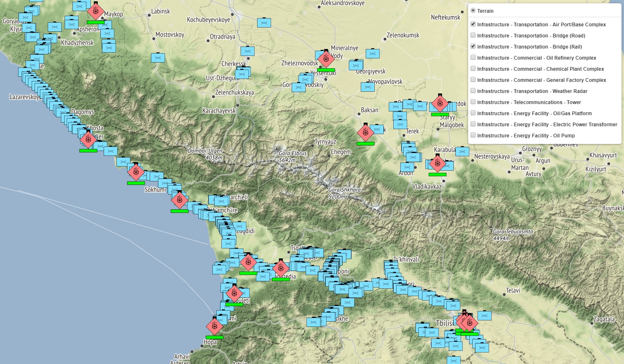
Task: Enable Oil/Gas Platform layer checkbox
Action: [x=473, y=113]
